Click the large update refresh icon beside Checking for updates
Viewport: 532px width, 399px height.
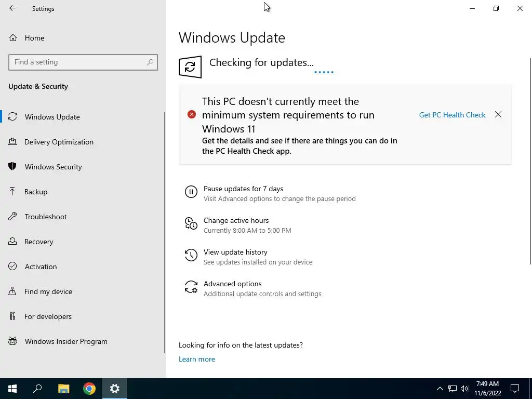point(190,67)
